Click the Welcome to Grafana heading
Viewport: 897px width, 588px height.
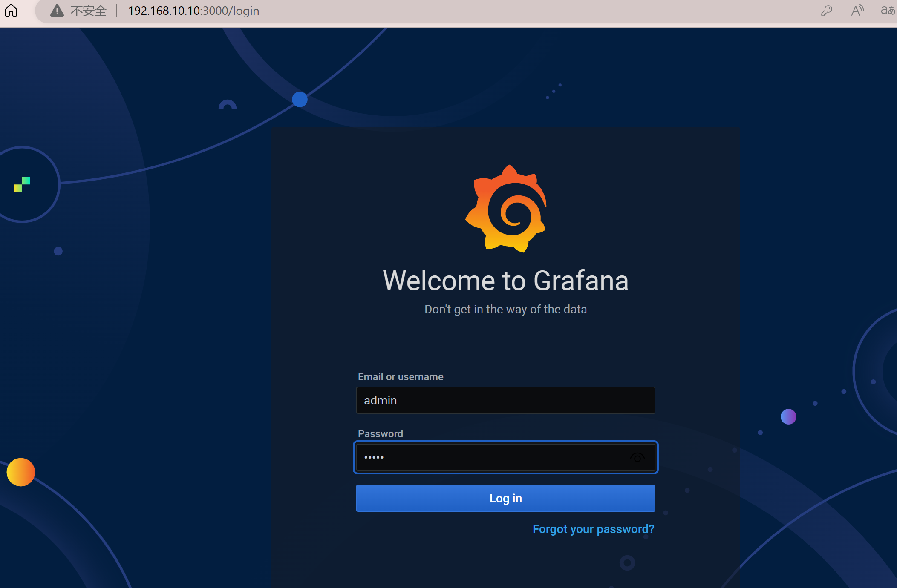(505, 281)
